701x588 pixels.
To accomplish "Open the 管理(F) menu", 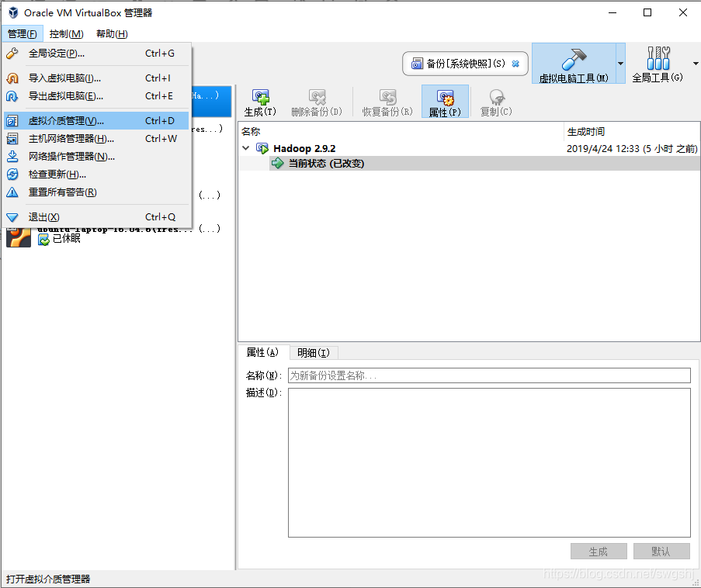I will [23, 34].
